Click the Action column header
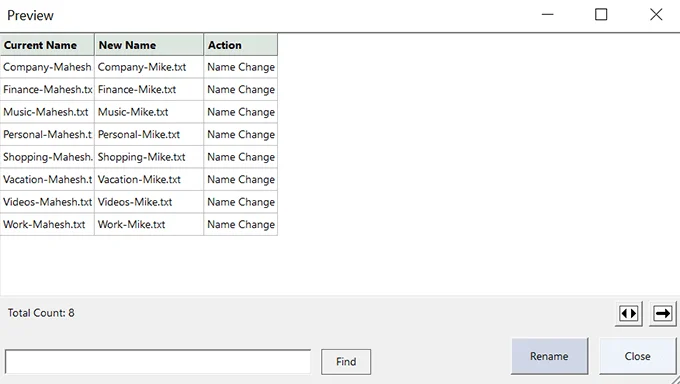 pyautogui.click(x=241, y=45)
